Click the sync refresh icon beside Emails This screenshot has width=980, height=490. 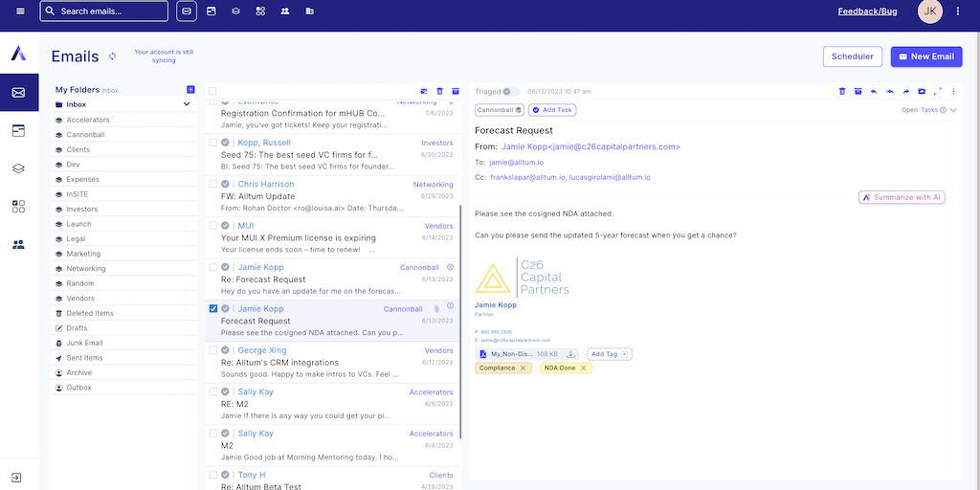point(112,56)
